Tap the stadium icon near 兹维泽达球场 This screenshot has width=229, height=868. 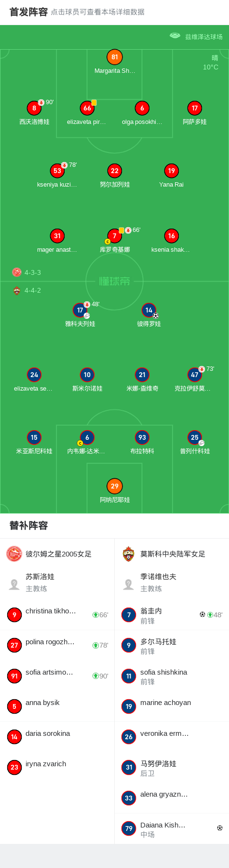(x=175, y=36)
